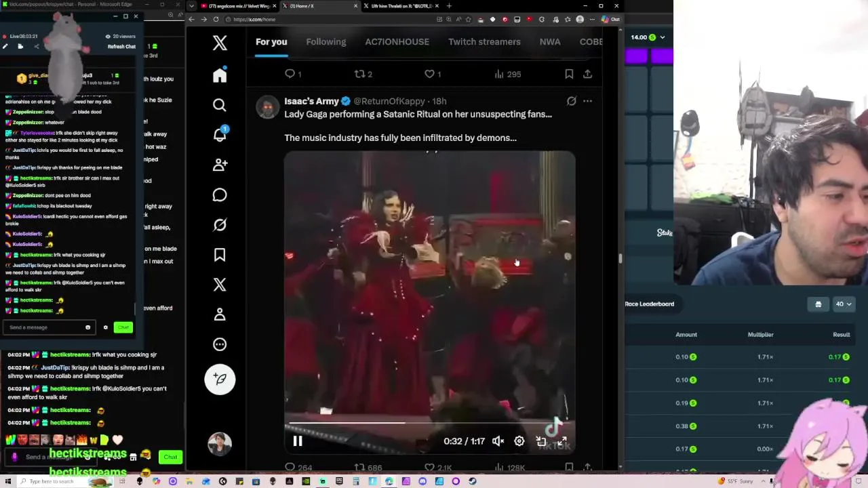This screenshot has height=488, width=868.
Task: Share the upper post
Action: pyautogui.click(x=587, y=74)
